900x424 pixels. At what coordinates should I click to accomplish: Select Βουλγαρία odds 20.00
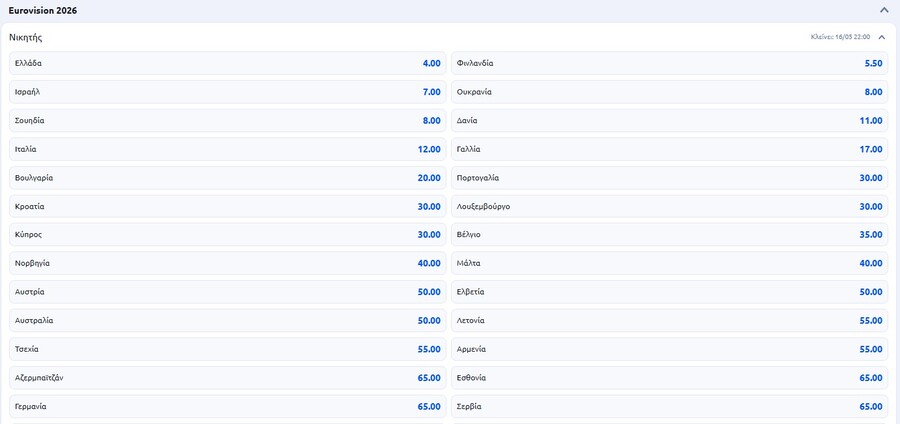(x=228, y=178)
